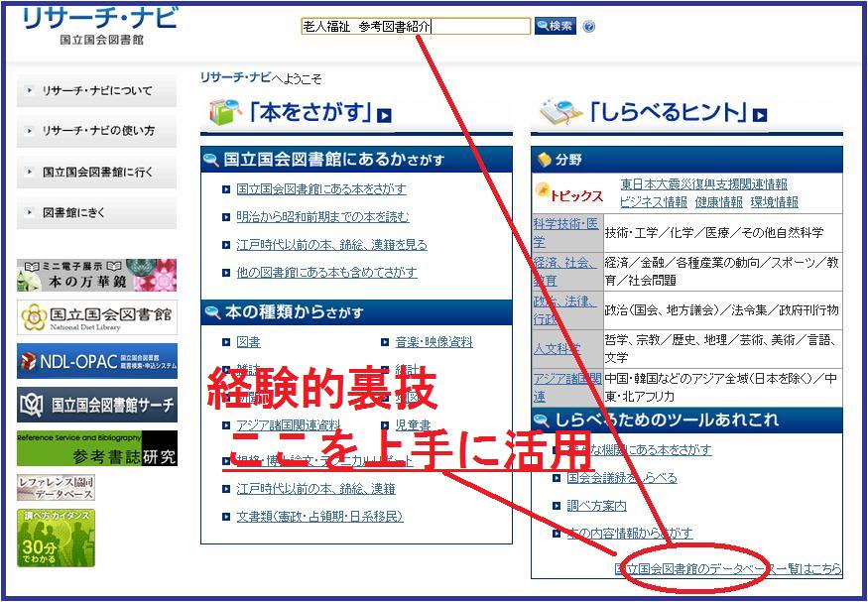The height and width of the screenshot is (602, 868).
Task: Click inside the keyword search input box
Action: click(x=417, y=25)
